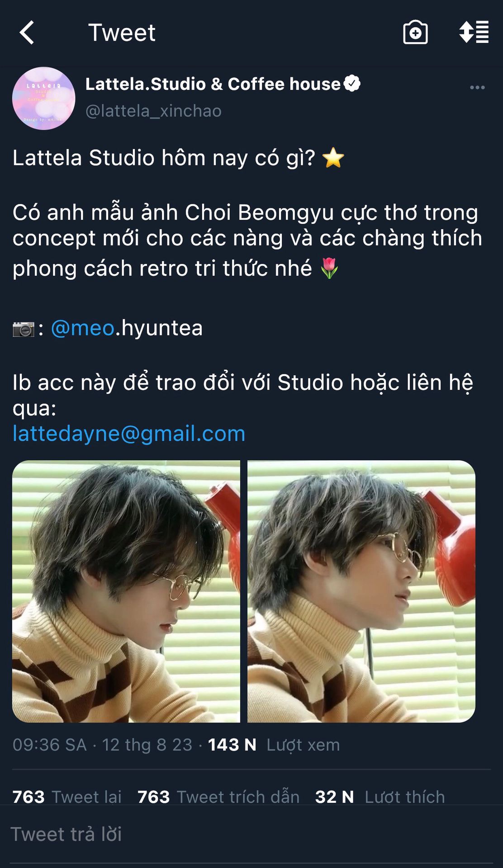
Task: Tap the @lattela_xinchao handle
Action: [153, 111]
